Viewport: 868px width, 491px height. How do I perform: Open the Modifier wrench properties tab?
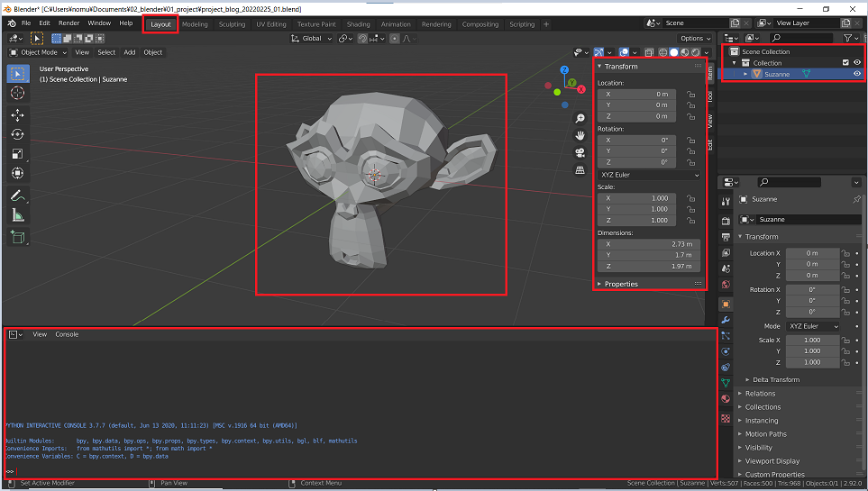point(726,320)
